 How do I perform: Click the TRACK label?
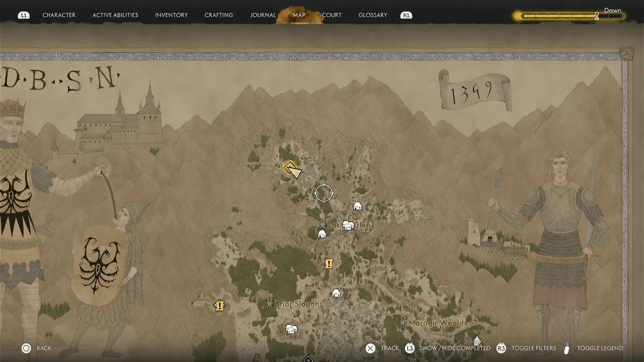pyautogui.click(x=390, y=348)
